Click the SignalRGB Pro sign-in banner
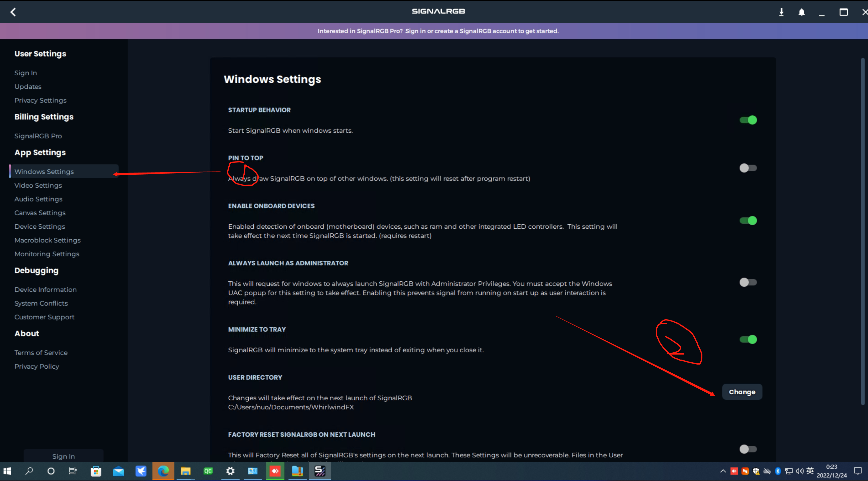Screen dimensions: 868x481 click(x=438, y=31)
